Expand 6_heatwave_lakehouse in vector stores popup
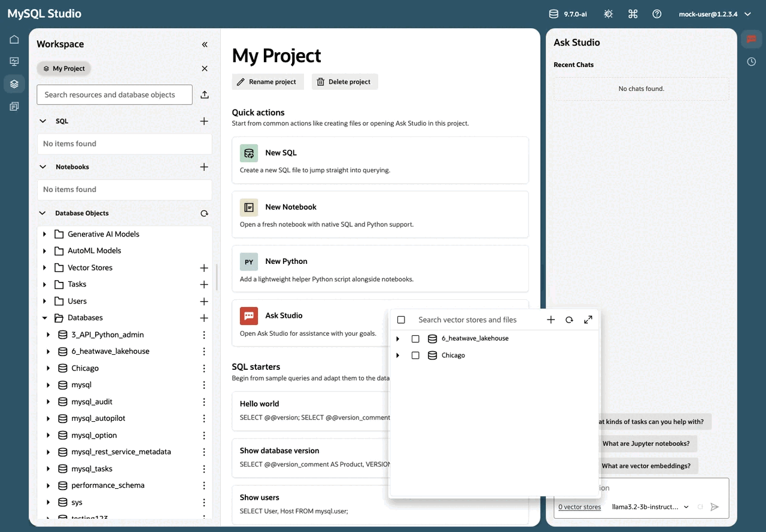 (x=398, y=339)
